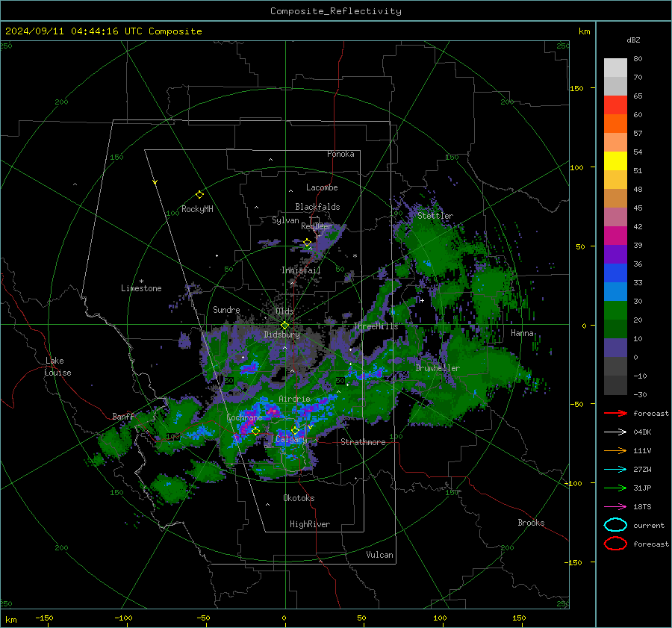
Task: Click the cyan current ellipse legend icon
Action: tap(615, 525)
